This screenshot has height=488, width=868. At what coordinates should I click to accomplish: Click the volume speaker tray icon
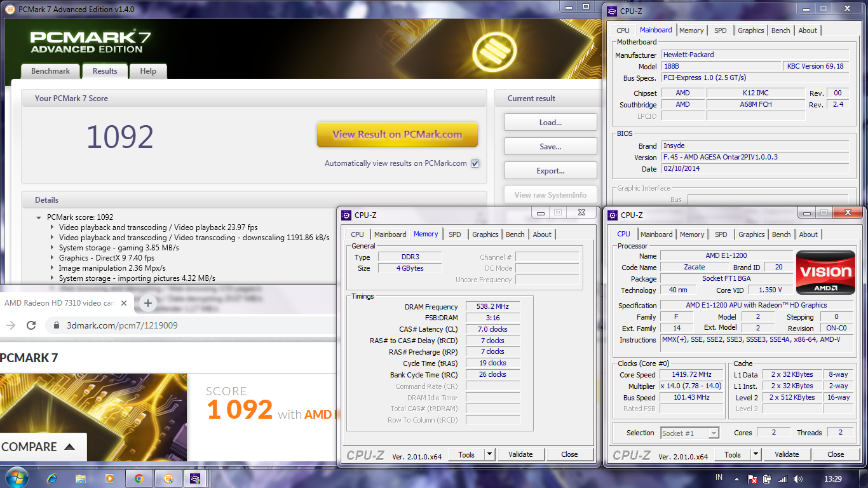point(797,479)
